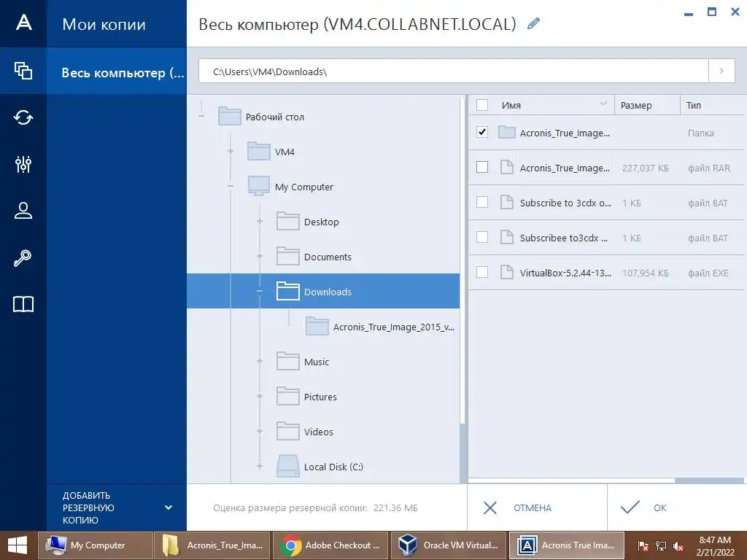Click the VirtualBox-5.2.44-13... file name

[565, 273]
